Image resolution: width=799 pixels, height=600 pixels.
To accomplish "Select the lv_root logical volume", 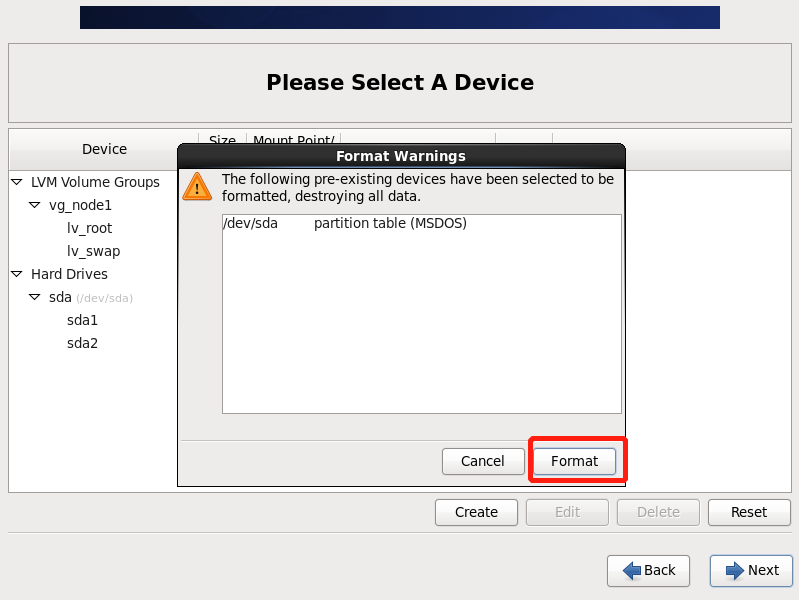I will click(89, 228).
